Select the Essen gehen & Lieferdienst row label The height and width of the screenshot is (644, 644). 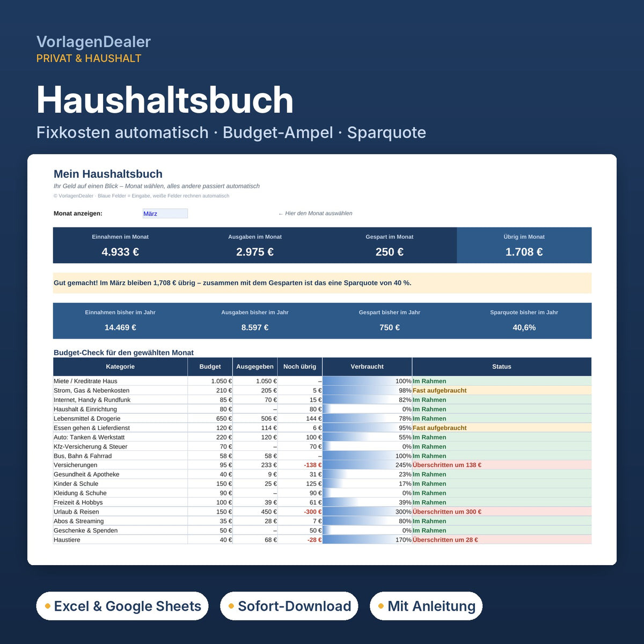point(92,428)
